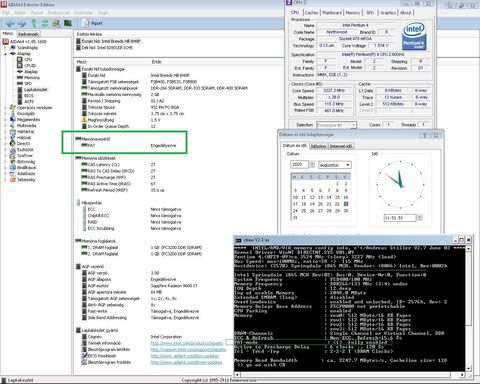Open the aida64.com link in the BIOS frissítések row
Image resolution: width=480 pixels, height=384 pixels.
coord(185,356)
